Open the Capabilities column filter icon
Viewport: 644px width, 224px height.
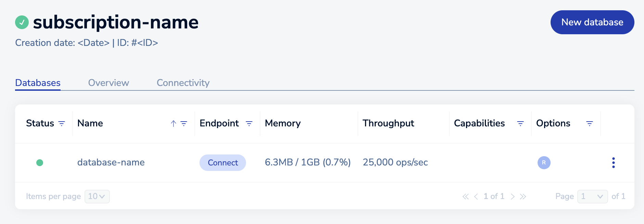click(520, 124)
